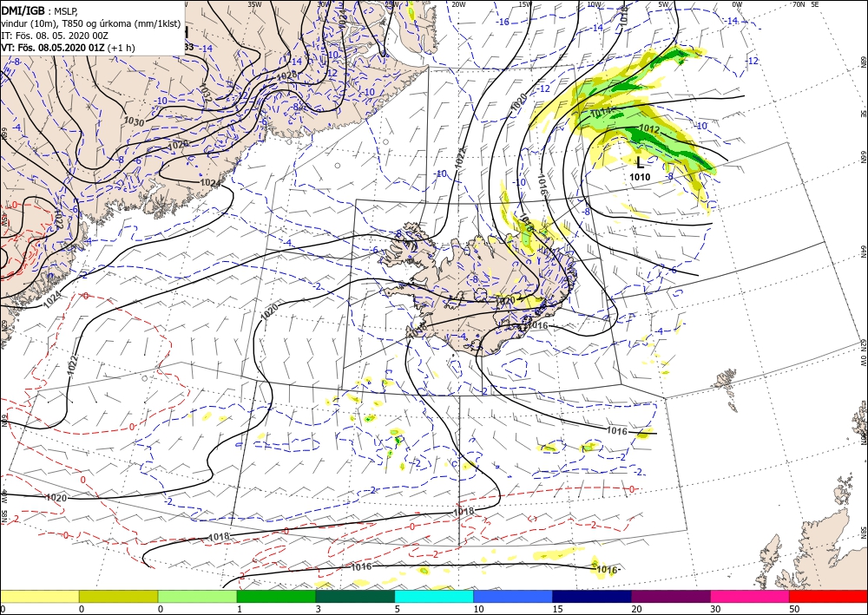Viewport: 868px width, 615px height.
Task: Click the '1028' isobar label
Action: (x=286, y=75)
